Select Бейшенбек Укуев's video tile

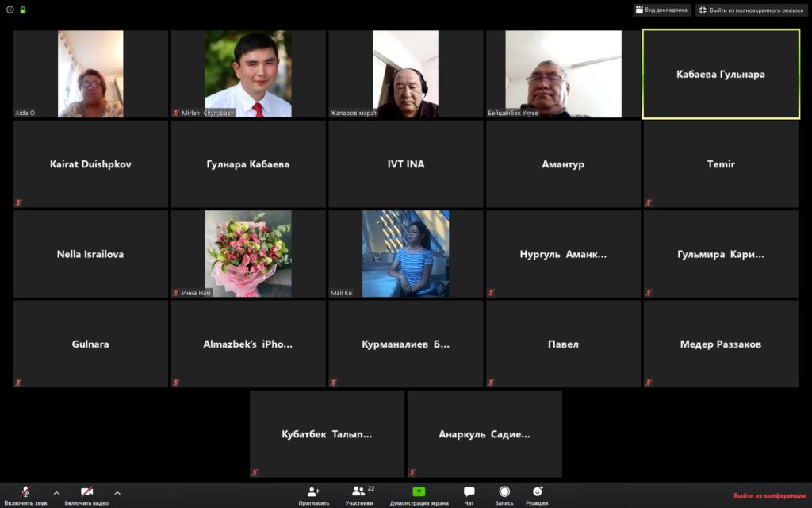563,75
